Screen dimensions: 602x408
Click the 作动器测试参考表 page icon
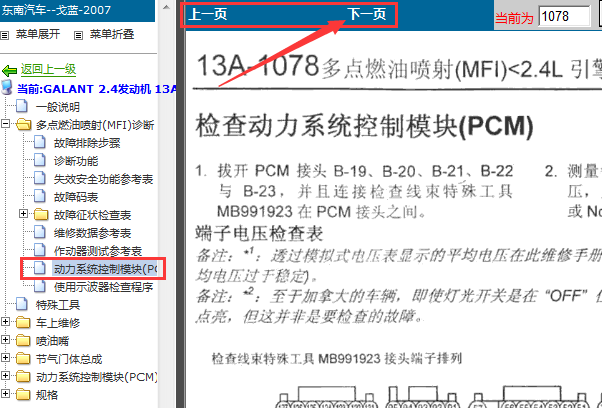point(40,250)
